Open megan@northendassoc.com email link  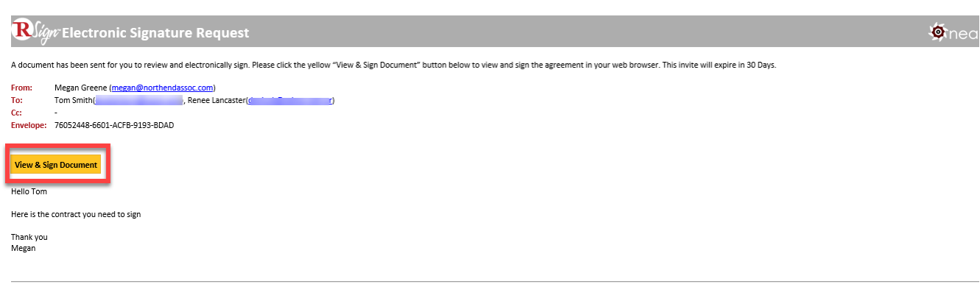tap(162, 88)
